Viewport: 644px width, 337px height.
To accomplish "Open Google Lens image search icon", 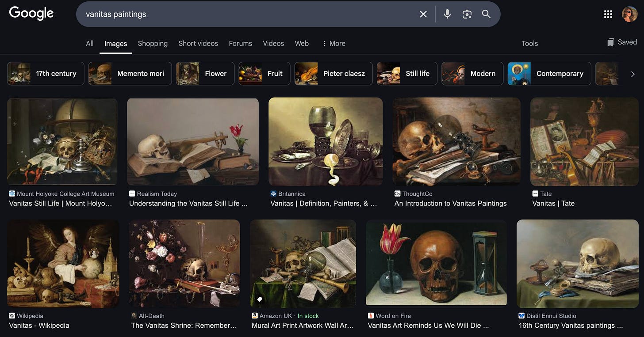I will [467, 14].
